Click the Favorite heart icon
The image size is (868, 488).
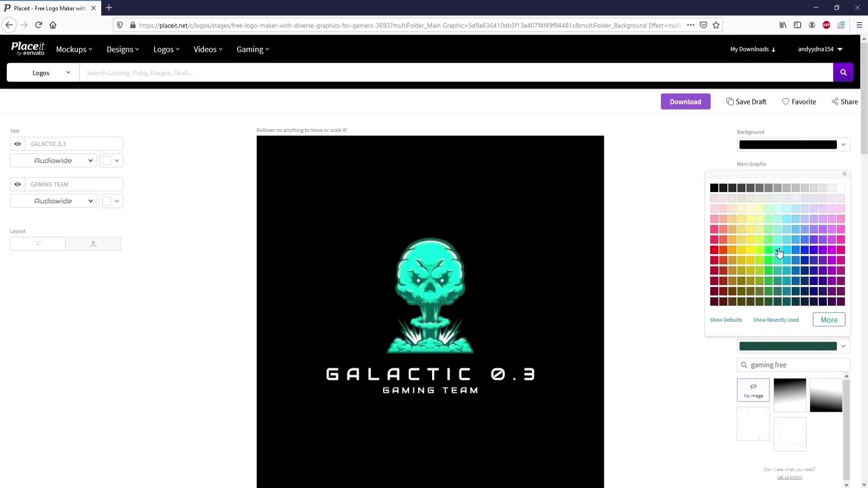click(x=786, y=101)
